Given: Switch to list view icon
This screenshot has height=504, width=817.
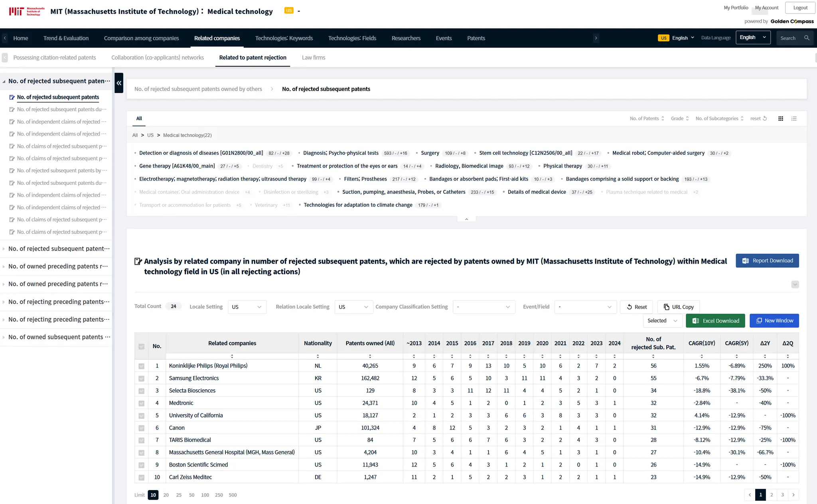Looking at the screenshot, I should pyautogui.click(x=794, y=118).
